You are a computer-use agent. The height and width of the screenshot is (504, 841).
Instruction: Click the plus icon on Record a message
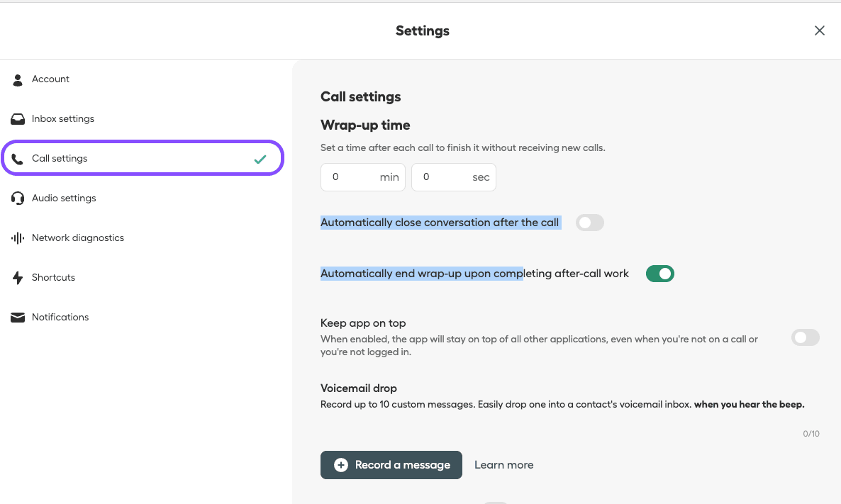coord(341,465)
